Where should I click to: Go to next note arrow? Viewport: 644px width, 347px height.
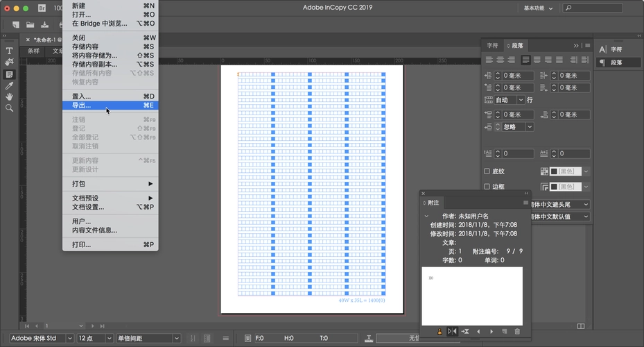[491, 332]
